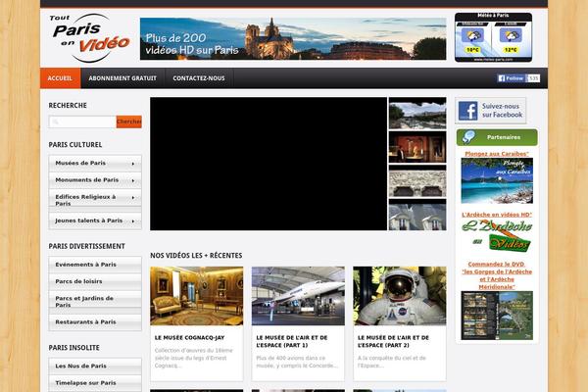This screenshot has height=392, width=588.
Task: Select Timelapse sur Paris entry
Action: pos(95,383)
